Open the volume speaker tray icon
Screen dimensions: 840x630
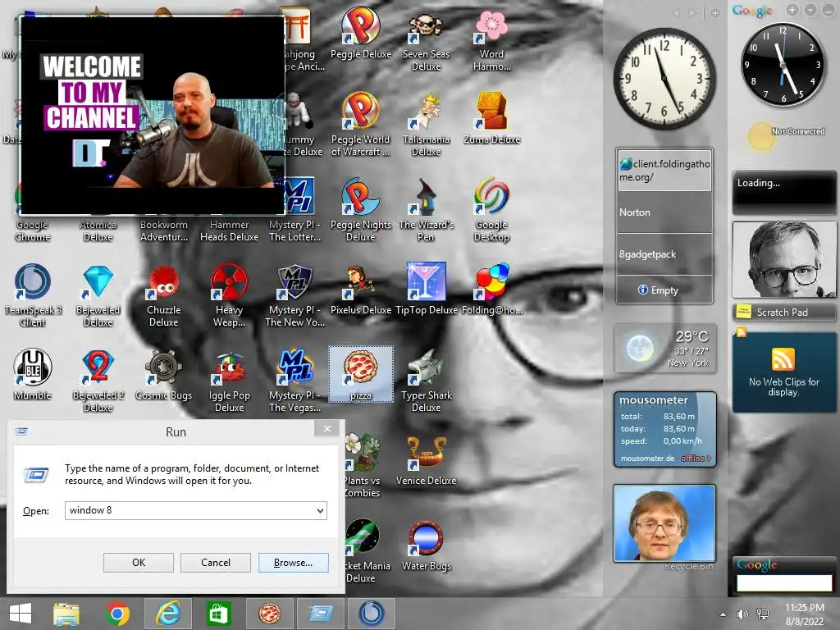coord(742,614)
